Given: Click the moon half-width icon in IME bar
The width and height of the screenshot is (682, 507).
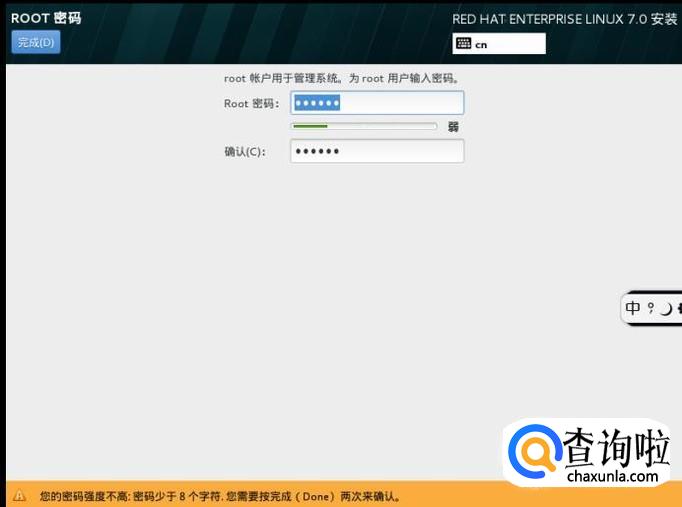Looking at the screenshot, I should pyautogui.click(x=666, y=309).
